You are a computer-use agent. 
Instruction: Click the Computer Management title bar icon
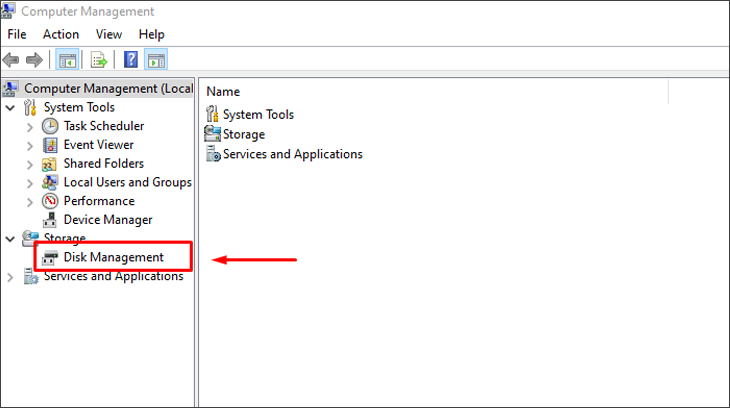8,10
